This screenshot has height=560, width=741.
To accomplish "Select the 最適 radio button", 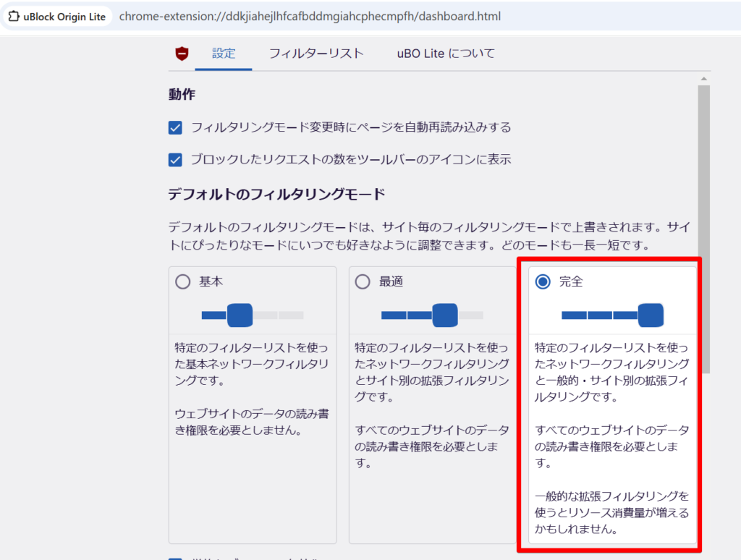I will coord(363,281).
